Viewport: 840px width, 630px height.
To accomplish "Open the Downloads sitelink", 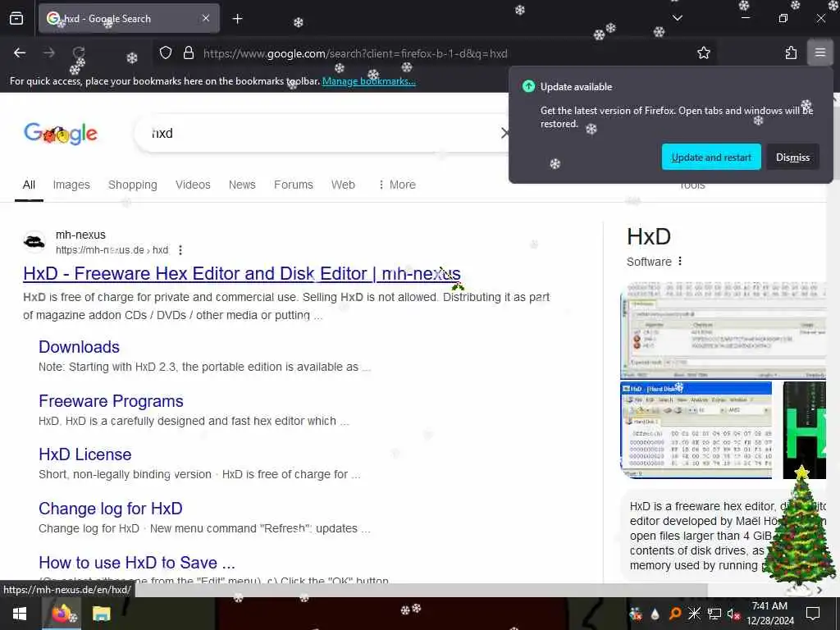I will [x=79, y=347].
